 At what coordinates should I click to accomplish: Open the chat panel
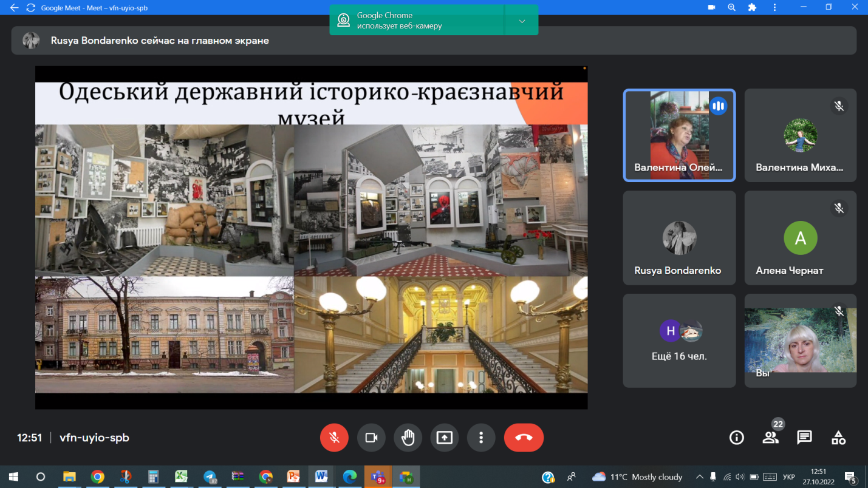tap(804, 438)
